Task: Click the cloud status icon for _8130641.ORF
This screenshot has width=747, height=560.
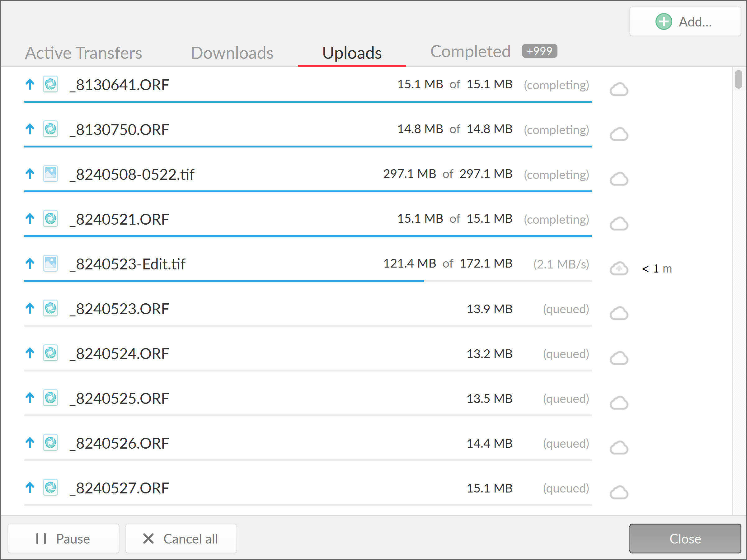Action: coord(619,89)
